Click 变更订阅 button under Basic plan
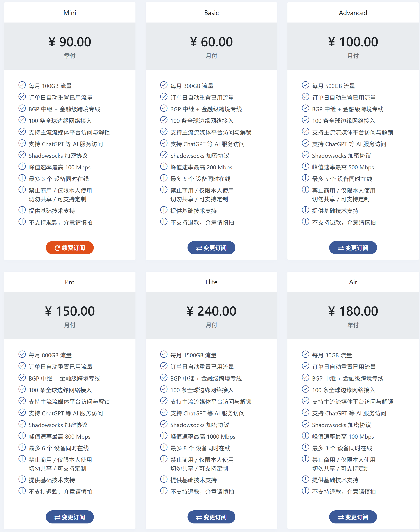The image size is (420, 532). [211, 248]
